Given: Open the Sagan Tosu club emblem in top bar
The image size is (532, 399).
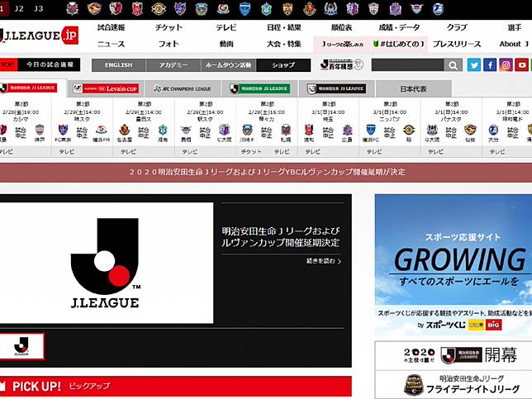Looking at the screenshot, I should tap(416, 9).
